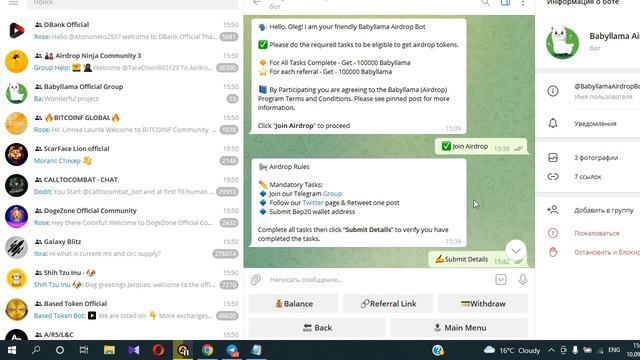
Task: Click the back arrow in chat header
Action: [x=257, y=2]
